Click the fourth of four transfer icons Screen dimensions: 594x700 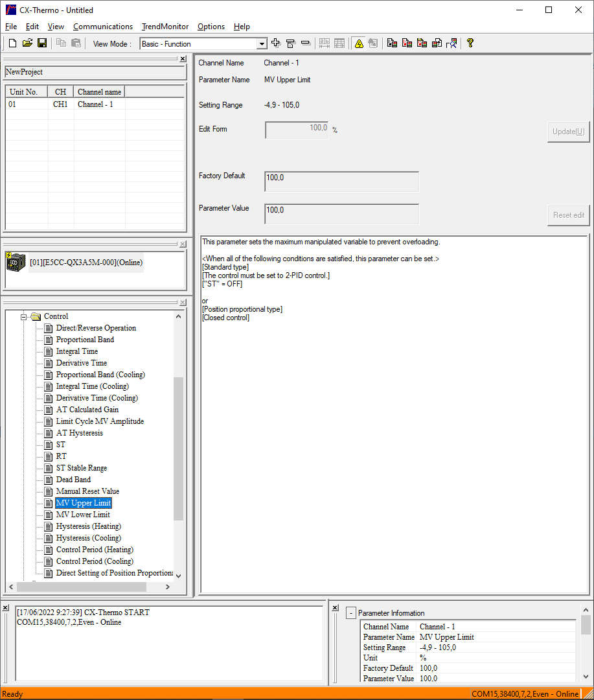coord(437,43)
